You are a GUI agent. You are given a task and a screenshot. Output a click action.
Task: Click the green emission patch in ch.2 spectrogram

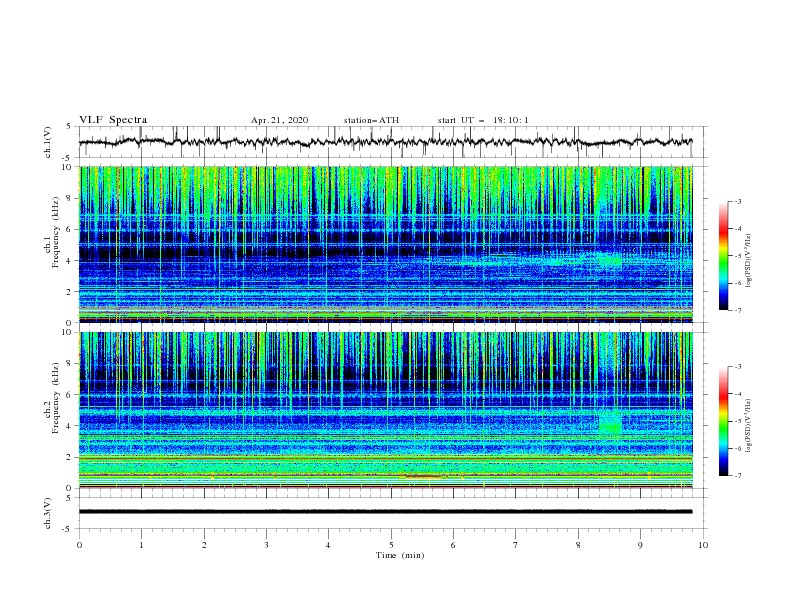[x=610, y=424]
